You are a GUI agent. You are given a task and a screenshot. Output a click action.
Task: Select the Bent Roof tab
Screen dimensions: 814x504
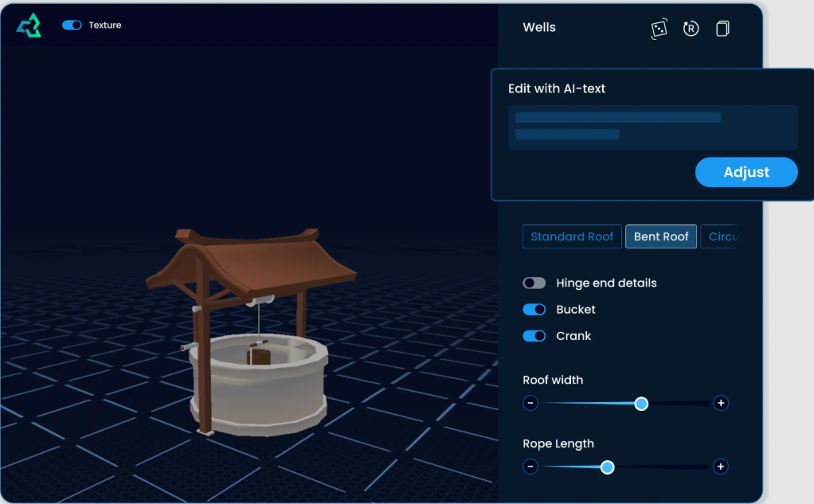click(x=661, y=236)
